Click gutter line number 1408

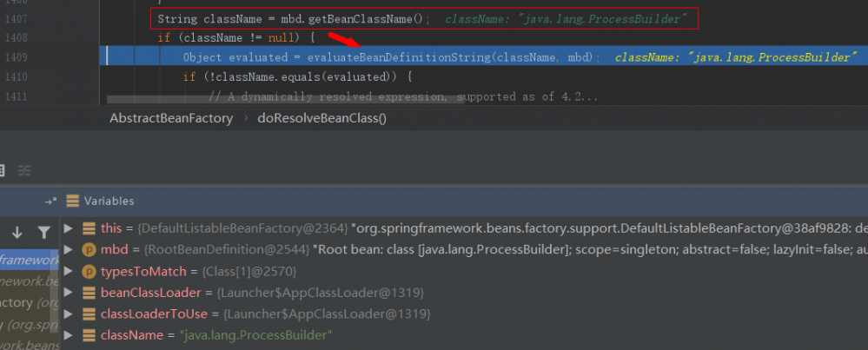coord(15,38)
